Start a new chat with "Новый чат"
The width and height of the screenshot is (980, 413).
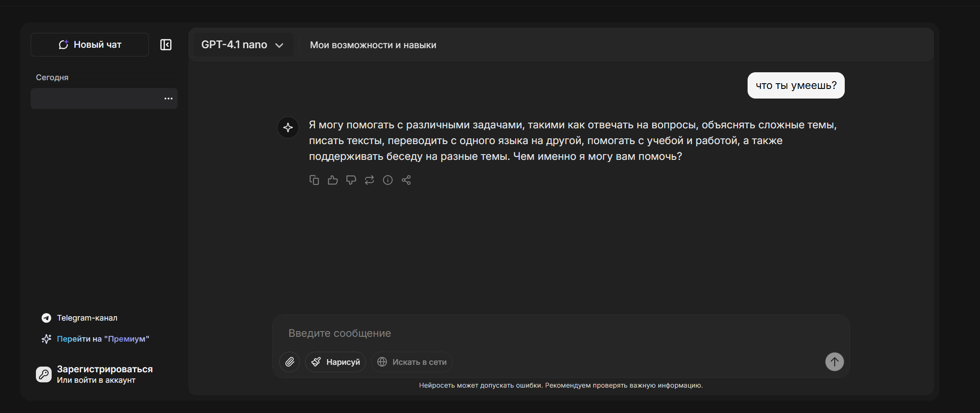coord(90,45)
